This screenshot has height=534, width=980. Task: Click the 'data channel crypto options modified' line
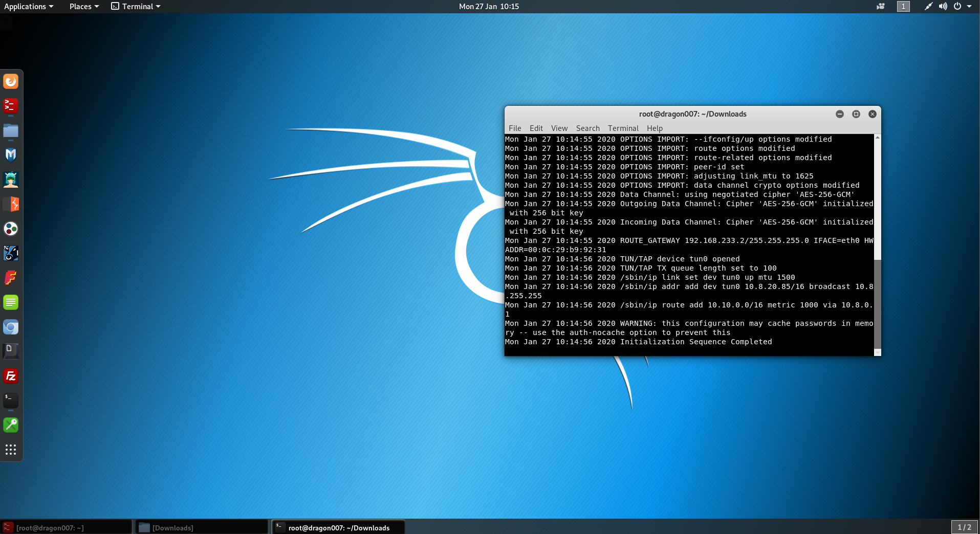click(682, 185)
